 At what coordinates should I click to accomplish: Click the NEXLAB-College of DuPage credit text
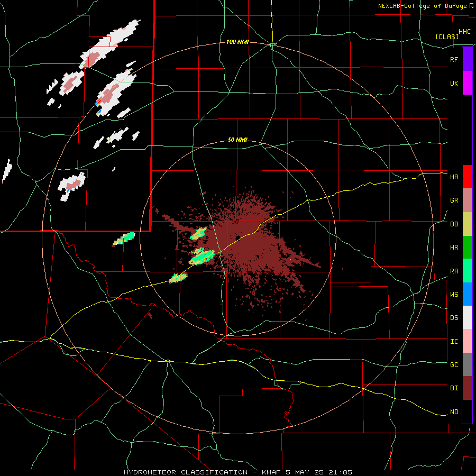click(x=422, y=6)
